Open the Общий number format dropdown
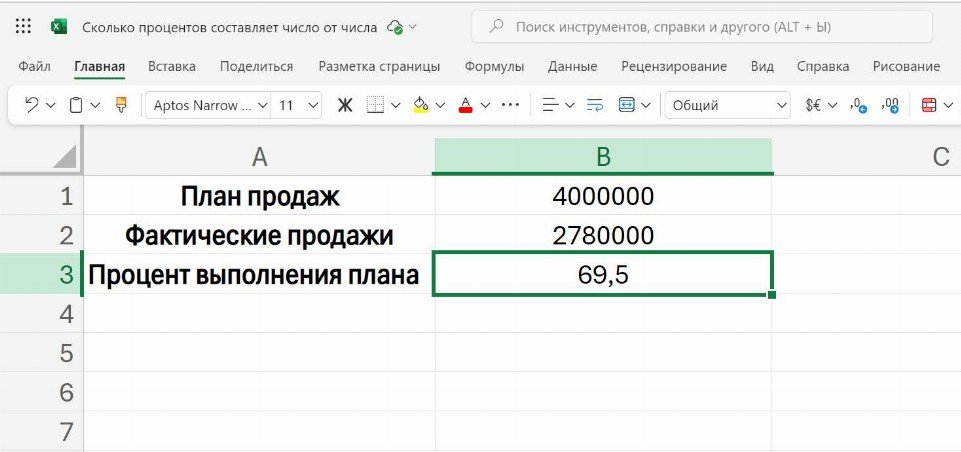Screen dimensions: 961x452 (728, 105)
